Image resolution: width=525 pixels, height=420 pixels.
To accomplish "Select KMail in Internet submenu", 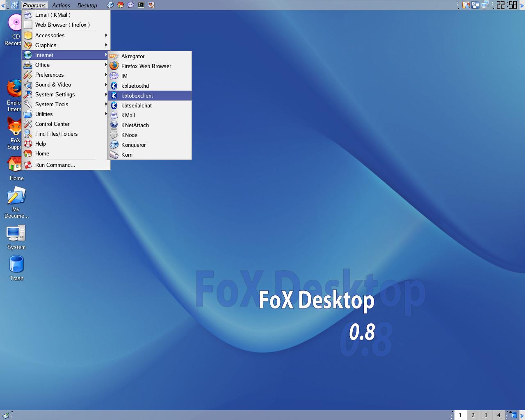I will (150, 115).
